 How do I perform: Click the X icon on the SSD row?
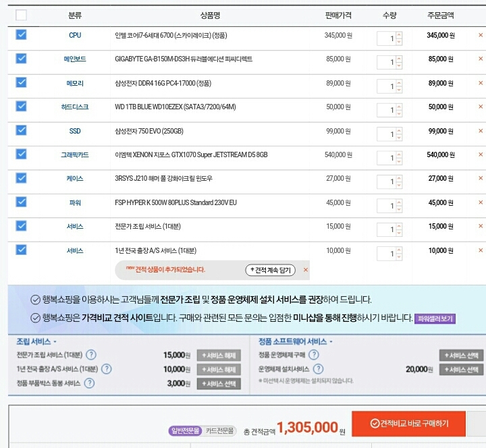pyautogui.click(x=481, y=132)
